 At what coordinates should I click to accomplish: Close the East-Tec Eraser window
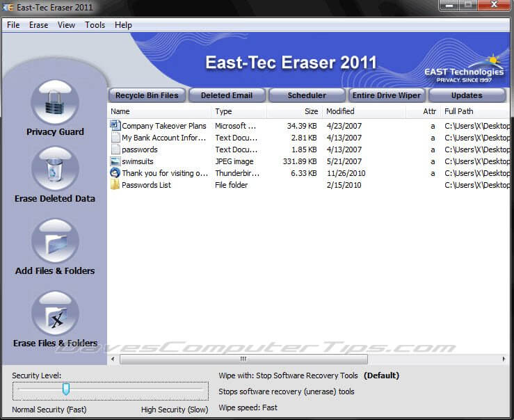click(494, 6)
